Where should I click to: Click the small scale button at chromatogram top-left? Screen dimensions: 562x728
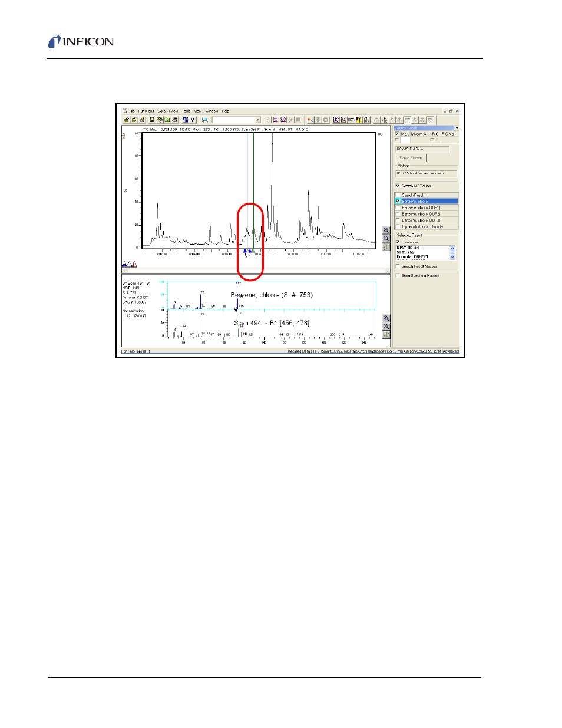coord(124,135)
